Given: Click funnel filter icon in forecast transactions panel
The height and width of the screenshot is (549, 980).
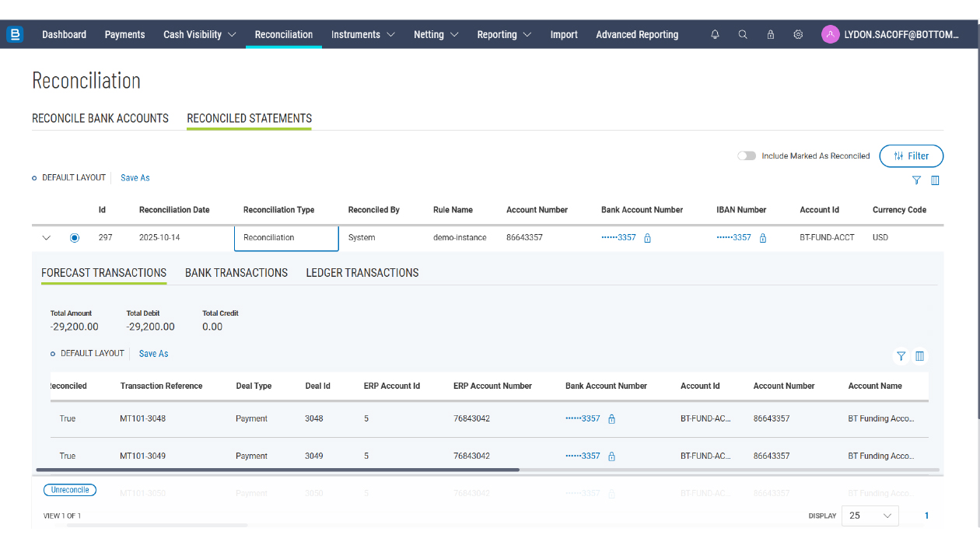Looking at the screenshot, I should [901, 356].
